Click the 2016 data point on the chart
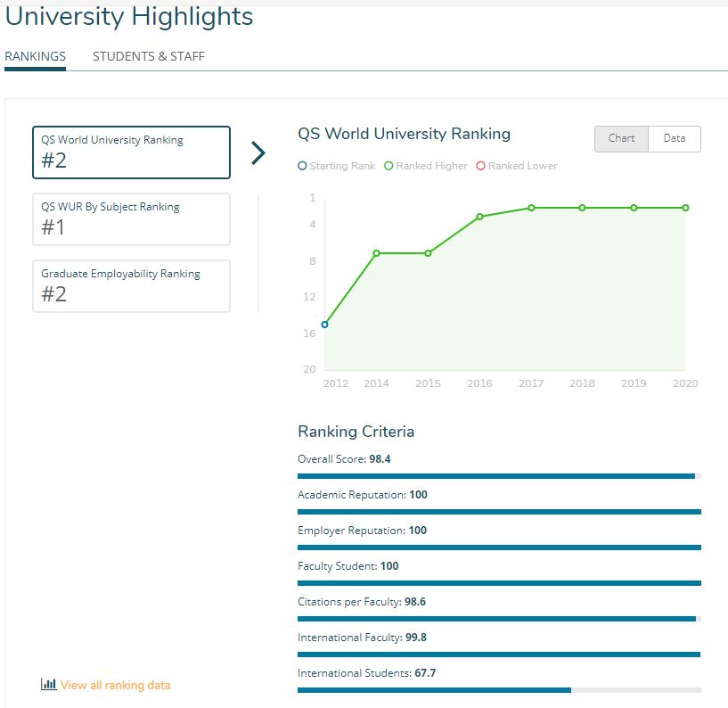The height and width of the screenshot is (708, 728). [479, 217]
